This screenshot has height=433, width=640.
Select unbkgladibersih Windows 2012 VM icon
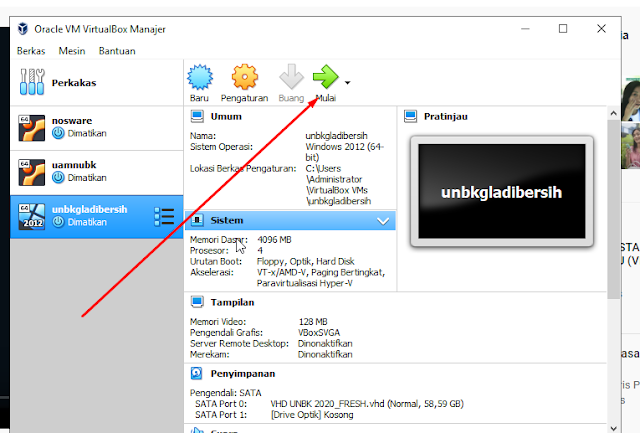click(x=31, y=217)
